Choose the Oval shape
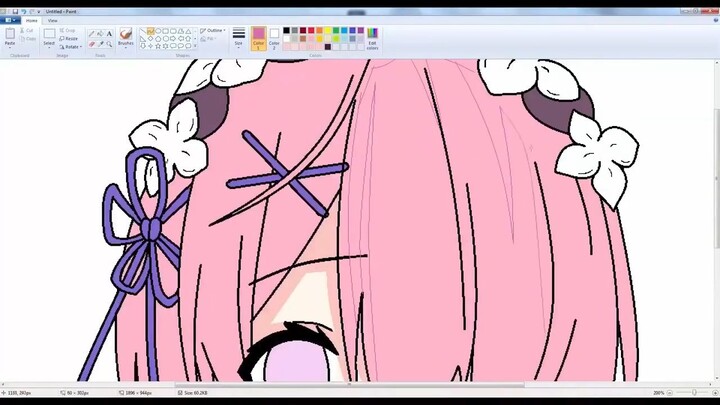This screenshot has height=405, width=720. coord(158,31)
